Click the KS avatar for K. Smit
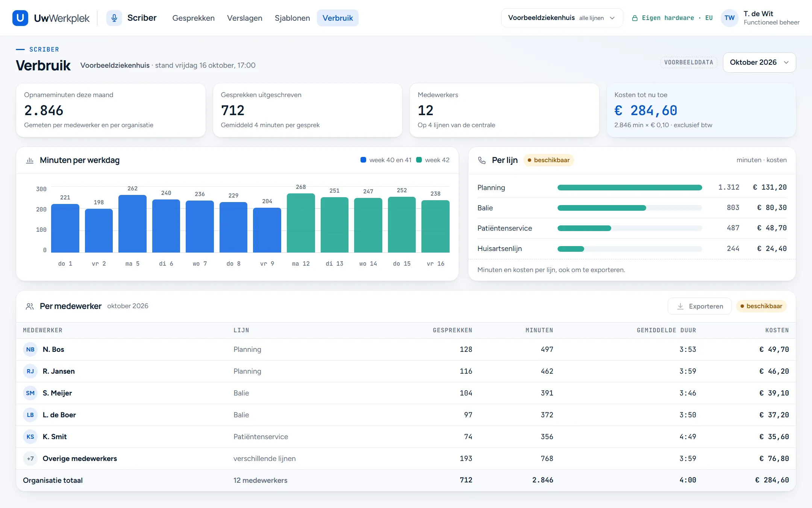This screenshot has width=812, height=508. pos(30,437)
